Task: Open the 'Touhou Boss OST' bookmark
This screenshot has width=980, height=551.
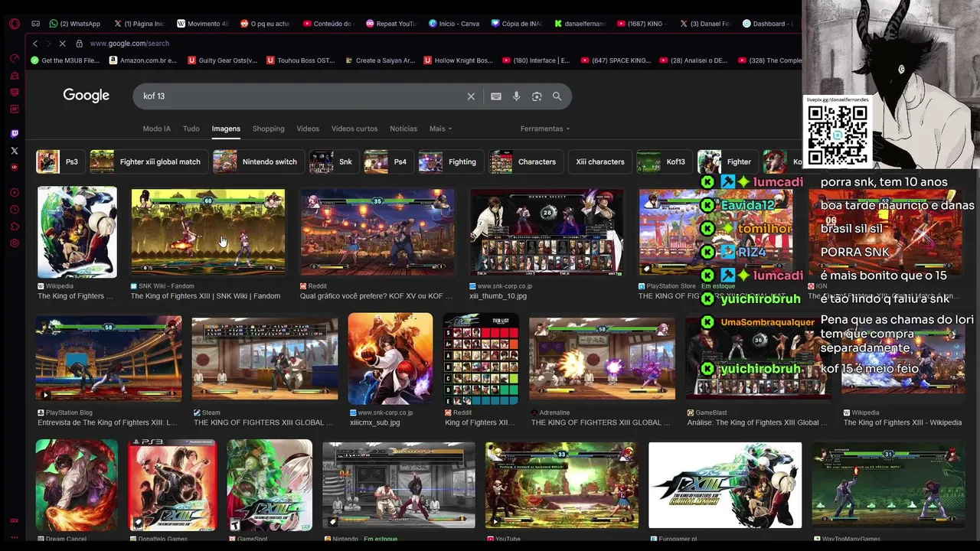Action: click(301, 60)
